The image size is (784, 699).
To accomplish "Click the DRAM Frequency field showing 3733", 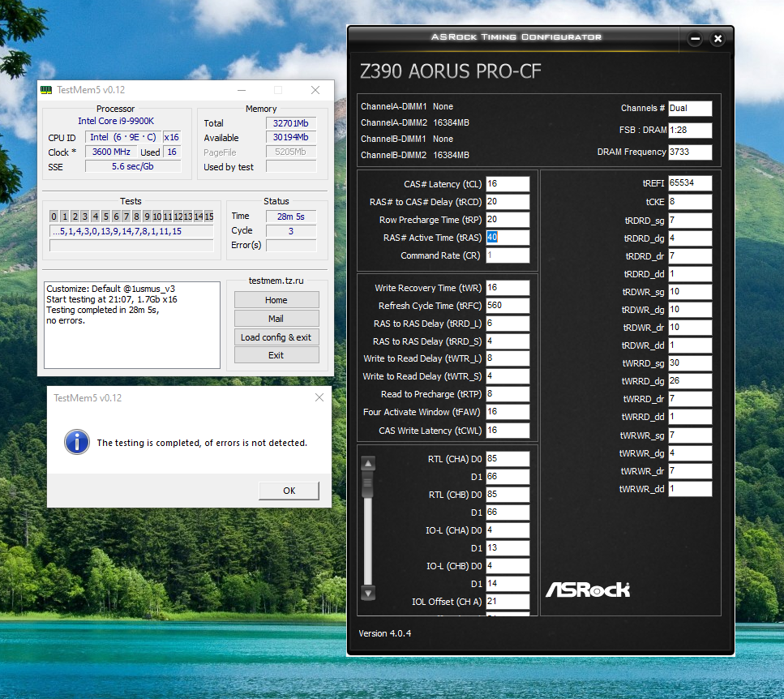I will click(x=690, y=152).
